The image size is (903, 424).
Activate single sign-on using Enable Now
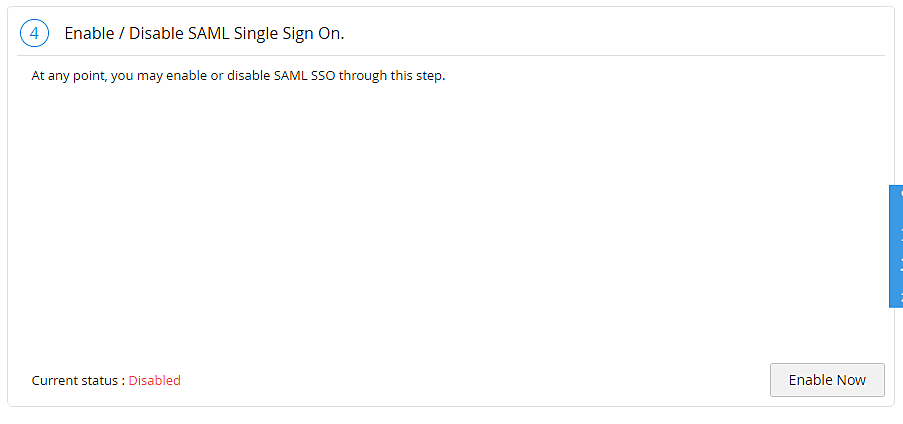827,380
